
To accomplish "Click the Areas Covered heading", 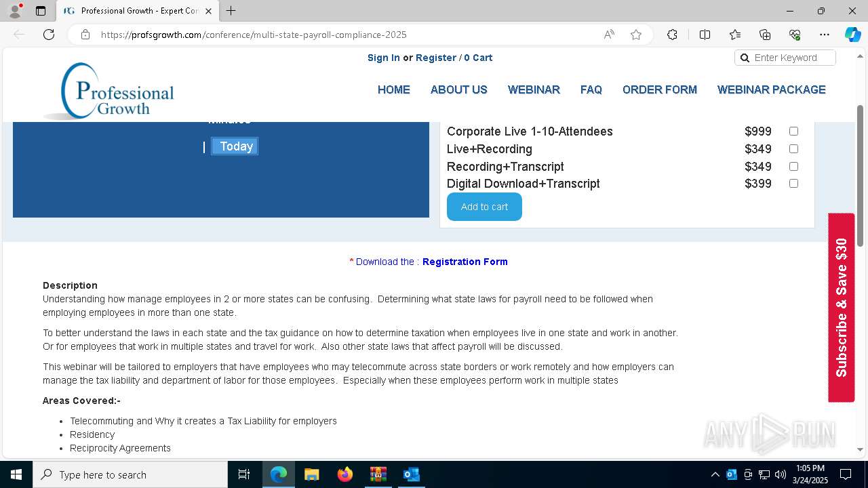I will pos(81,401).
